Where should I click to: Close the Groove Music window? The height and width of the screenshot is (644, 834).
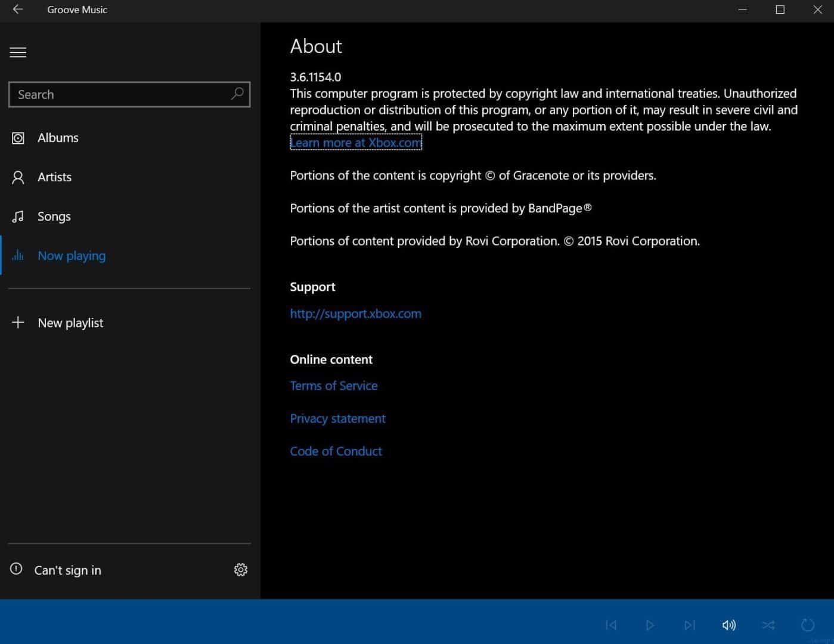pos(817,10)
